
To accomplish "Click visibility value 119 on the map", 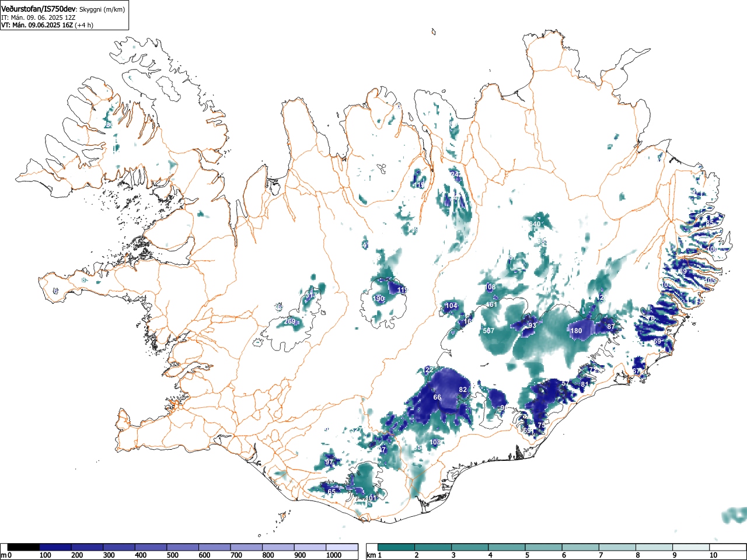I will coord(403,290).
